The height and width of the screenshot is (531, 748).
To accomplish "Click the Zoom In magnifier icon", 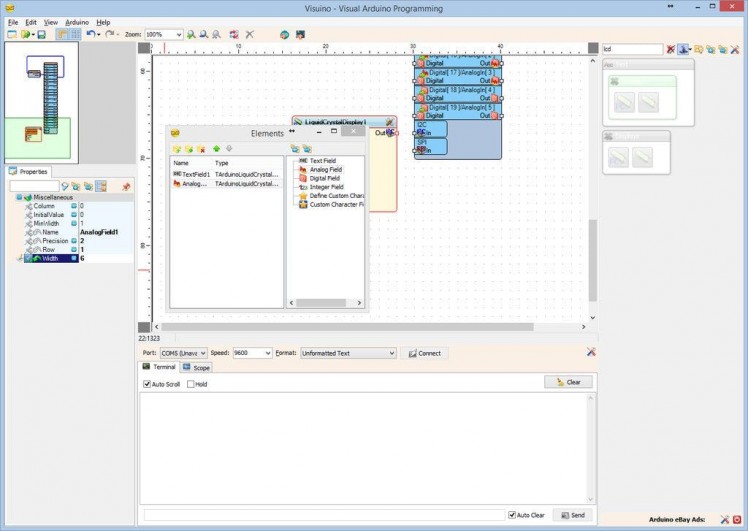I will 191,34.
